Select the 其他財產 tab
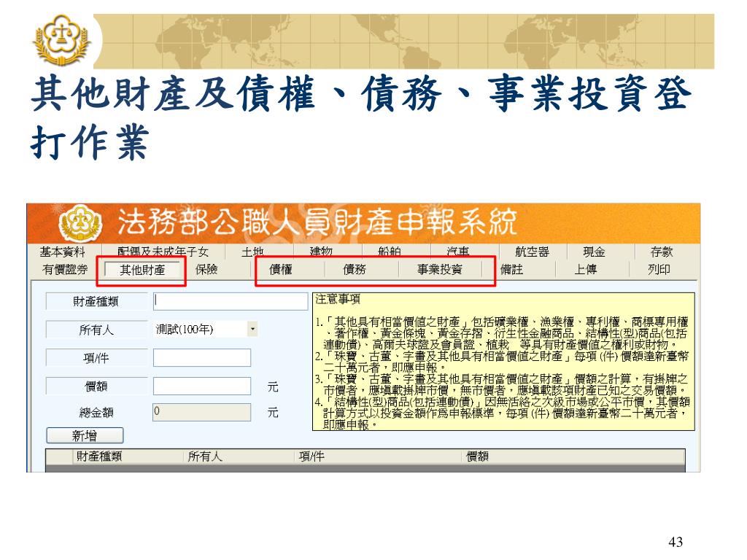The width and height of the screenshot is (747, 560). (x=142, y=270)
